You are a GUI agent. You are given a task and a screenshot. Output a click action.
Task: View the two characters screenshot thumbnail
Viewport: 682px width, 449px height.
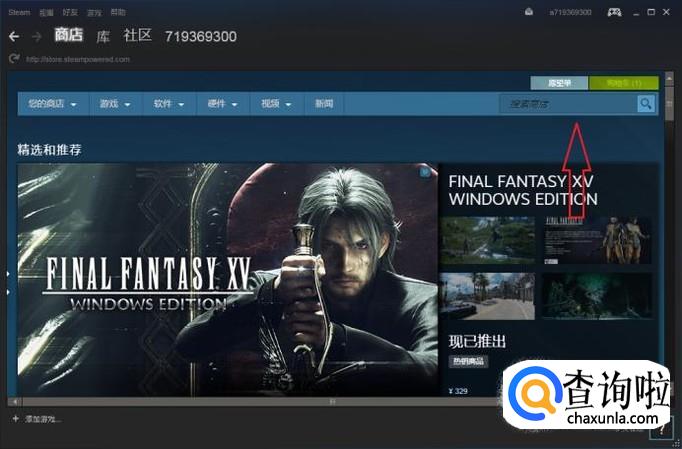[597, 240]
